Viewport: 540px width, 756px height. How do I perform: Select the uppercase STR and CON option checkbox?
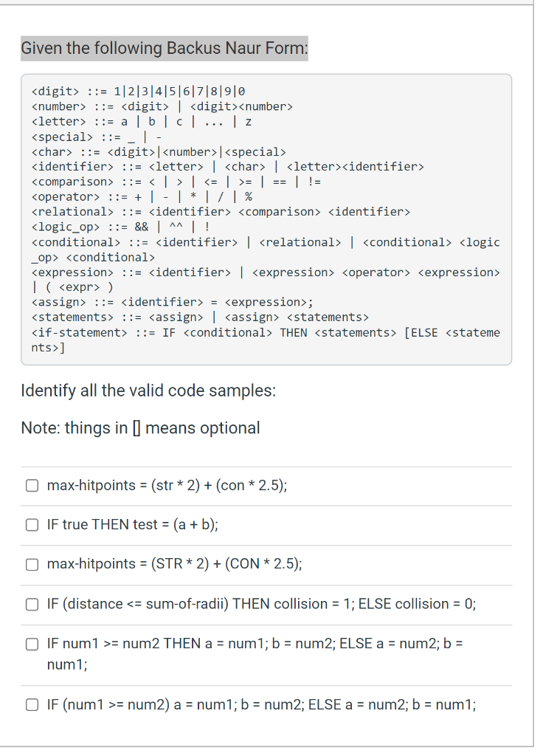(32, 565)
